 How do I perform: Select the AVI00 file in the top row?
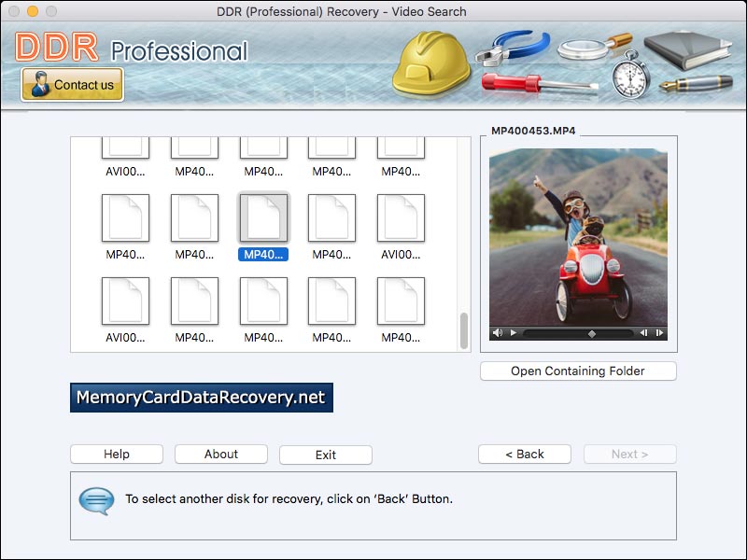(x=125, y=149)
